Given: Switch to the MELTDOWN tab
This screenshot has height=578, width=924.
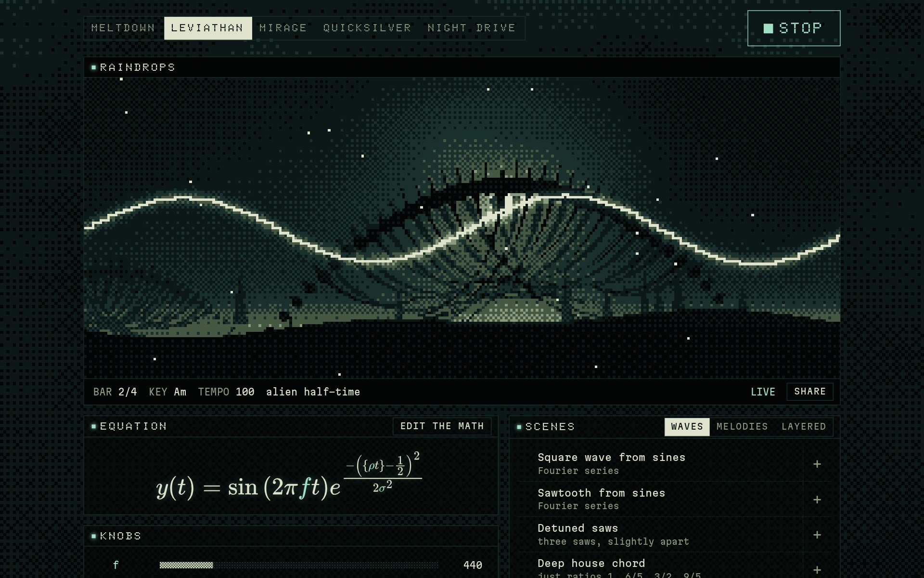Looking at the screenshot, I should pyautogui.click(x=123, y=28).
